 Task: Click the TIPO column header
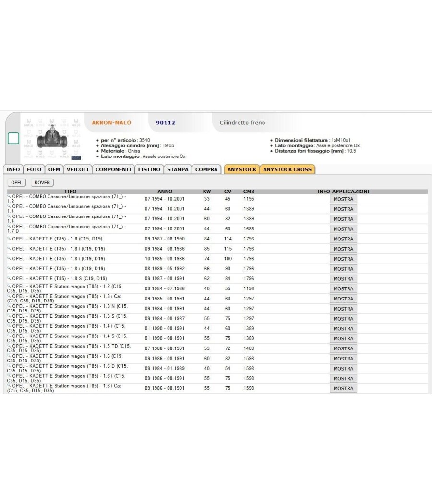click(x=71, y=191)
